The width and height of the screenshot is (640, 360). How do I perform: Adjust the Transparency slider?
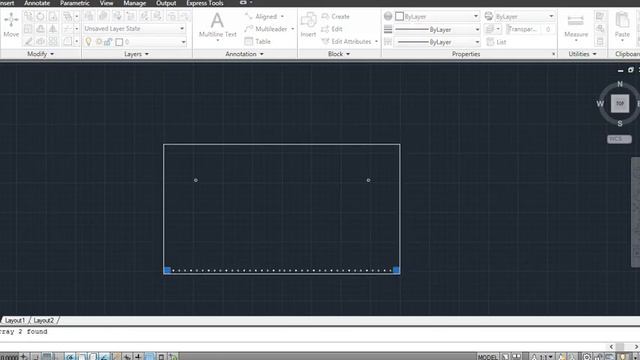coord(523,29)
